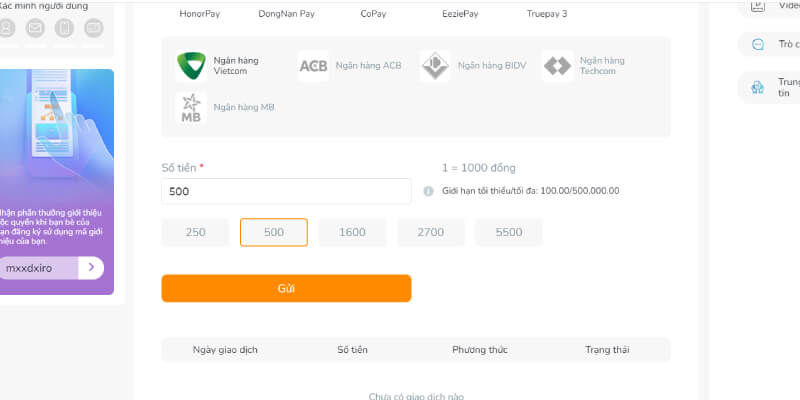Open the Truepay 3 tab
This screenshot has height=400, width=800.
tap(547, 14)
